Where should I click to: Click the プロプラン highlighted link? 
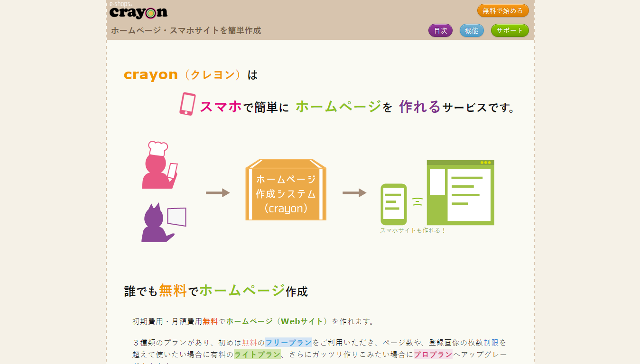click(433, 355)
